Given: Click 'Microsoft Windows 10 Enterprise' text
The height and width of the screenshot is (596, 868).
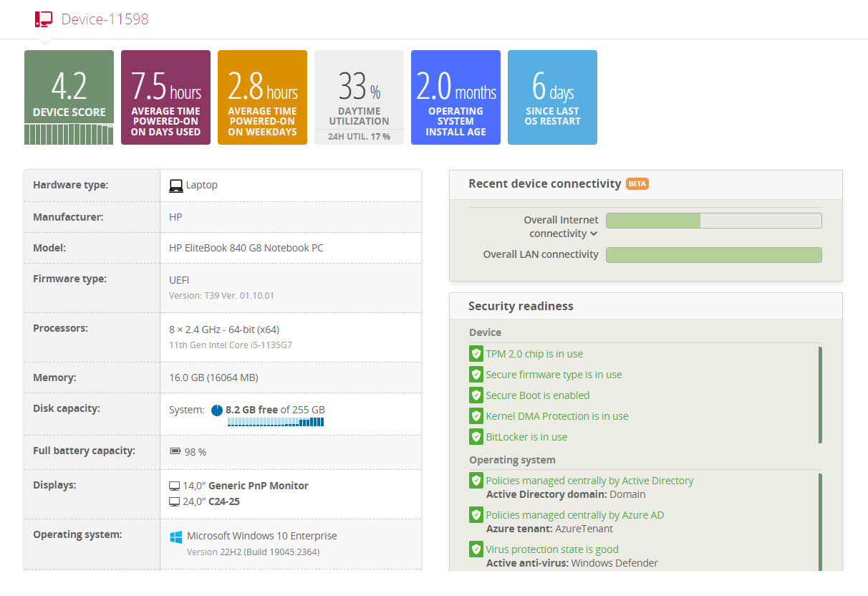Looking at the screenshot, I should point(261,536).
